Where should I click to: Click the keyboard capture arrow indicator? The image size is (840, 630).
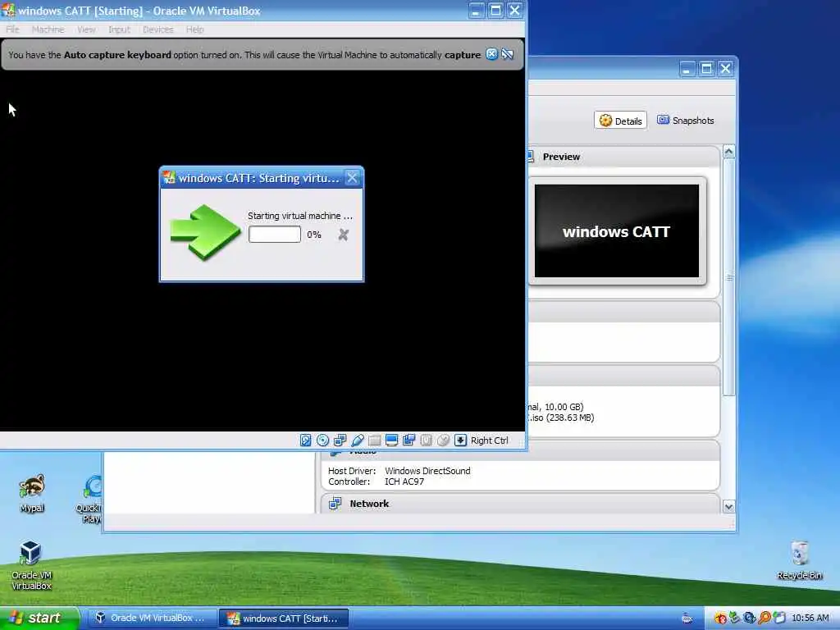(460, 441)
